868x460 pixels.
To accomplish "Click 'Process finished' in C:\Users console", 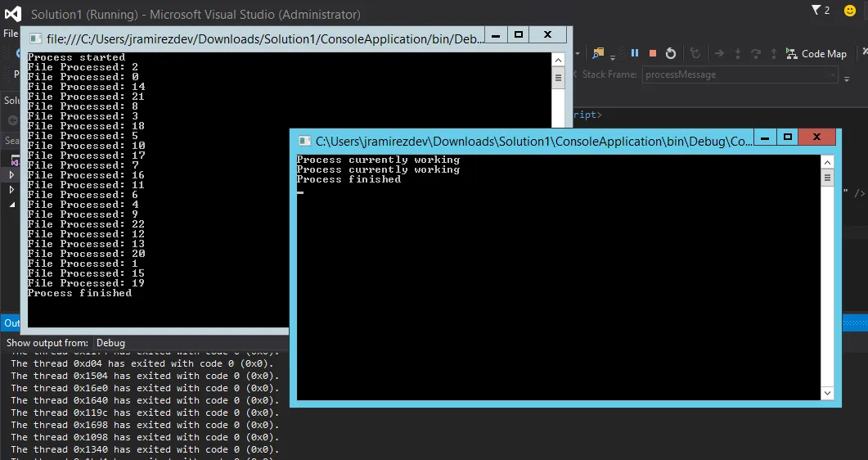I will [349, 179].
